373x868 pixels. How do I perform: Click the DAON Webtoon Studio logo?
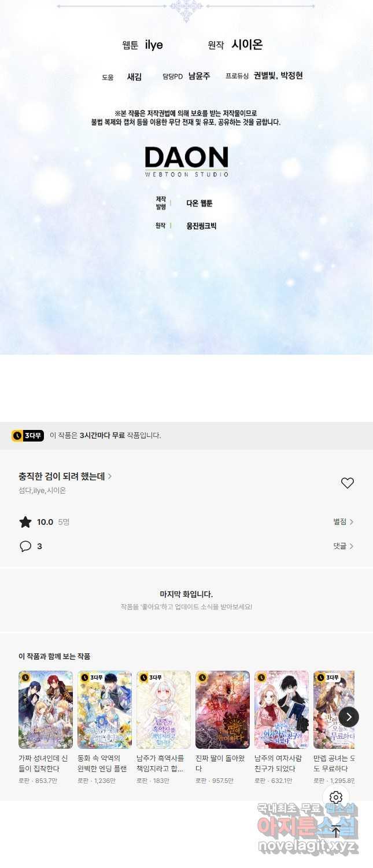186,161
